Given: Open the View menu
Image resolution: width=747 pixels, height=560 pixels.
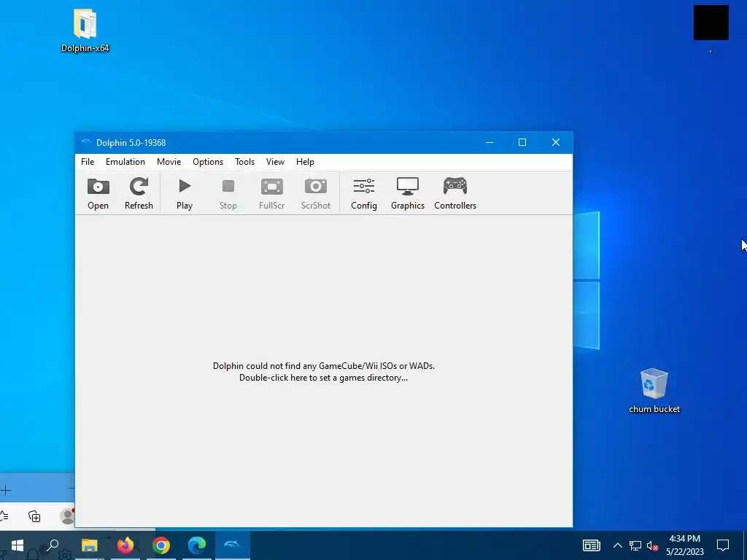Looking at the screenshot, I should point(275,162).
